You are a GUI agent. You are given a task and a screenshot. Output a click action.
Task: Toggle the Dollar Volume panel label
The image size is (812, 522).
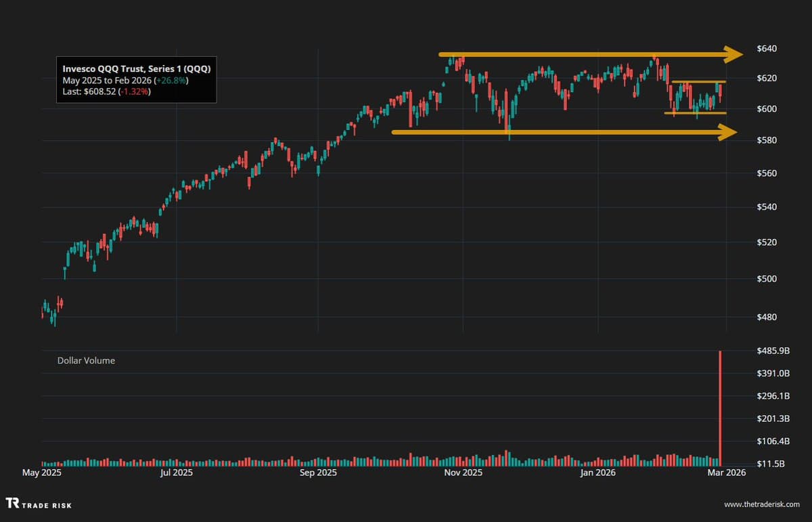pyautogui.click(x=87, y=360)
